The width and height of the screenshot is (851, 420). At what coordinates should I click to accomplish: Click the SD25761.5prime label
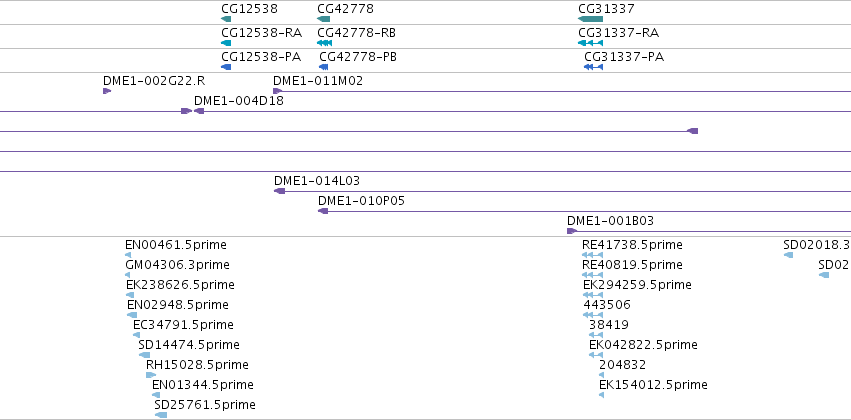tap(205, 405)
